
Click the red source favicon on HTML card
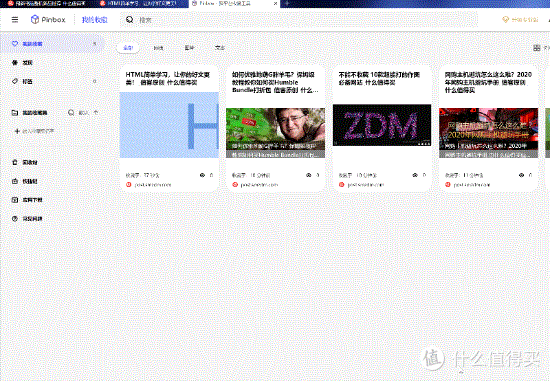pos(128,185)
